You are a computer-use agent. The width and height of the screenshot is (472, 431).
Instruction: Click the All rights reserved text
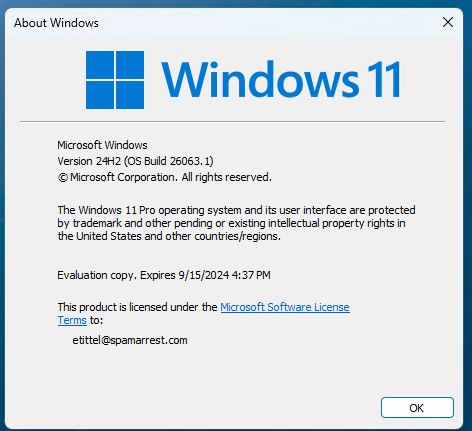pos(227,177)
